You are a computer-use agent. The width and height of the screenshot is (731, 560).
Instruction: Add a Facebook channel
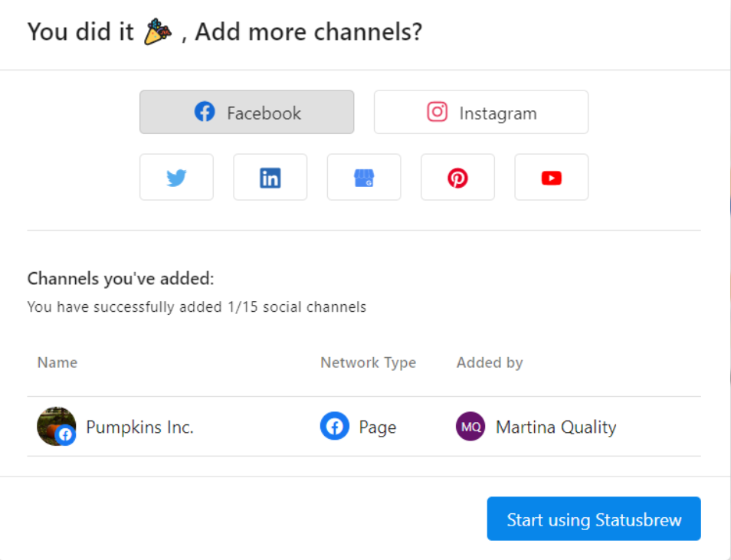tap(247, 113)
